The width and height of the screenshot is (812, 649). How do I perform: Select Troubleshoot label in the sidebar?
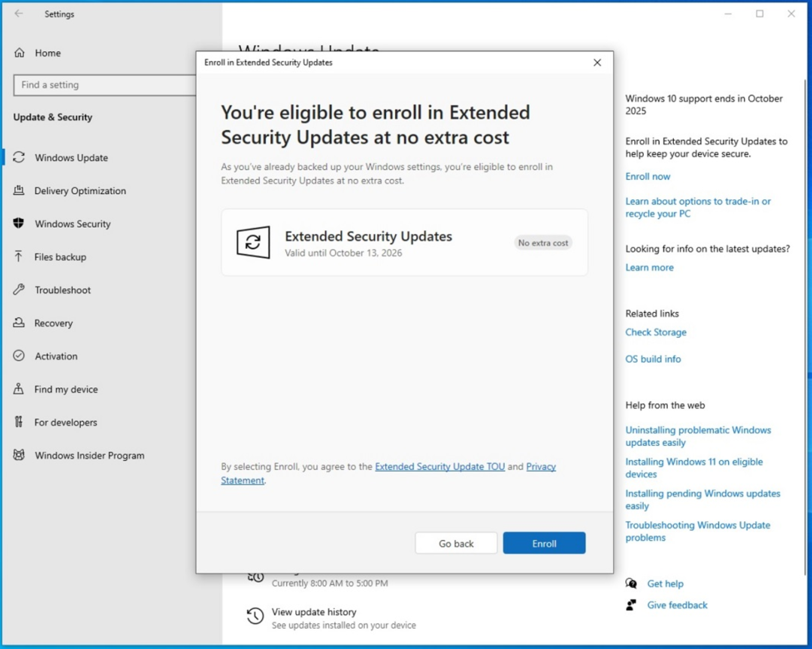[63, 290]
